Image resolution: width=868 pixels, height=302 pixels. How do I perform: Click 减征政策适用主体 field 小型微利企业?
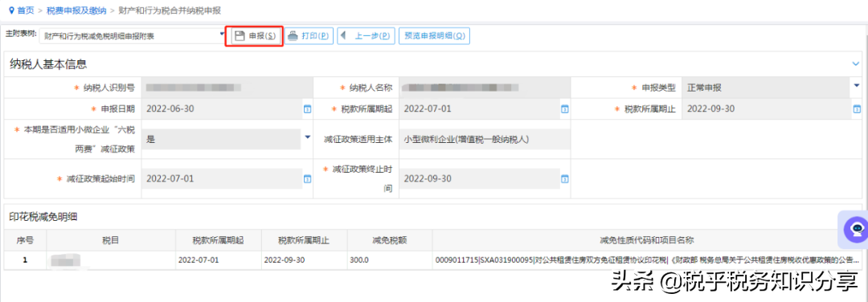(485, 140)
